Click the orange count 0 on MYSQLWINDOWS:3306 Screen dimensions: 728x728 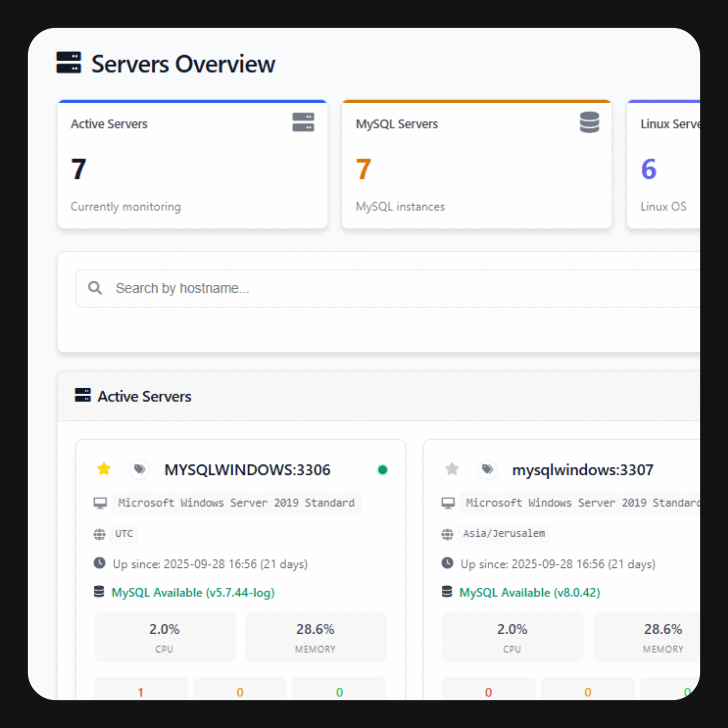pos(240,692)
